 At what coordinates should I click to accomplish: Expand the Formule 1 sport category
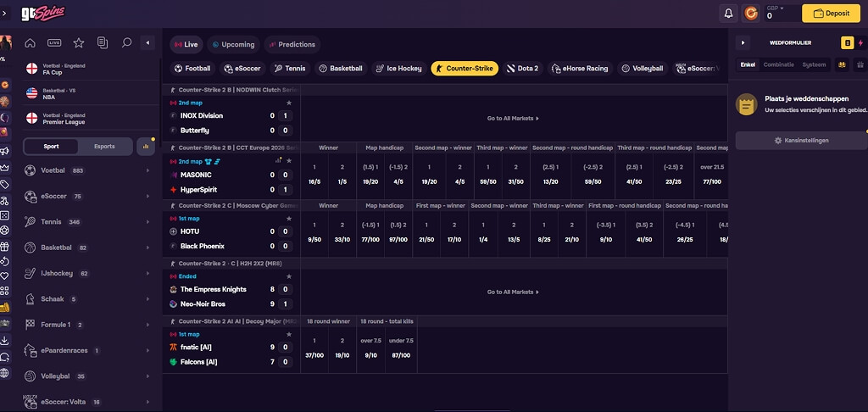[x=88, y=325]
